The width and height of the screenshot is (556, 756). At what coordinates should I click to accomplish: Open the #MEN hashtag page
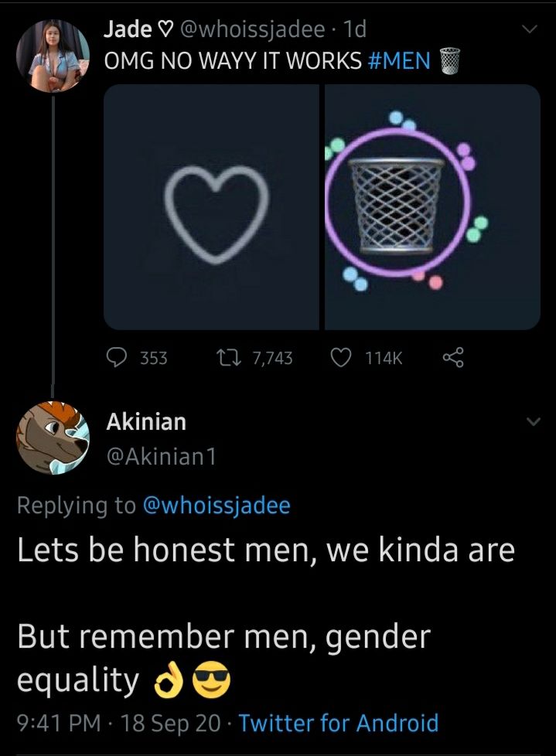point(403,60)
